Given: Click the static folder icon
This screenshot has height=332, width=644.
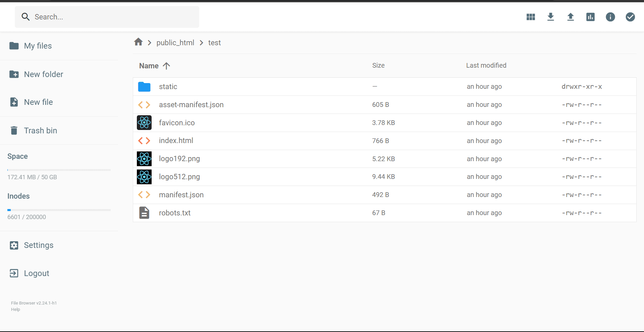Looking at the screenshot, I should 144,86.
